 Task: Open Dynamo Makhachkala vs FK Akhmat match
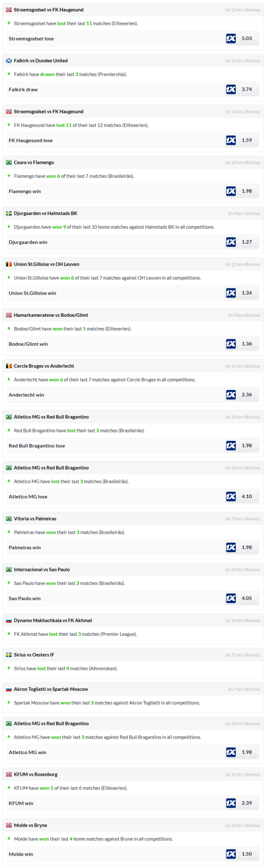(x=53, y=621)
